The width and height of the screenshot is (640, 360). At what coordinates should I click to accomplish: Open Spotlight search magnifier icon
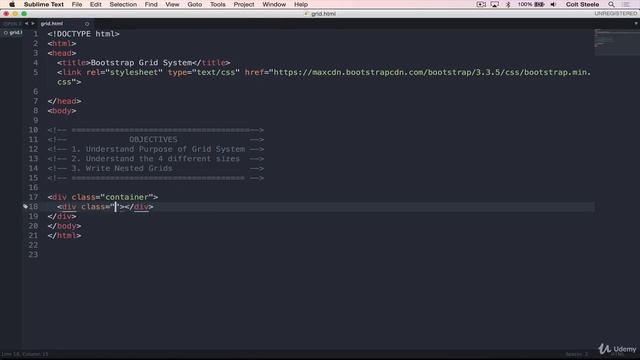coord(611,4)
